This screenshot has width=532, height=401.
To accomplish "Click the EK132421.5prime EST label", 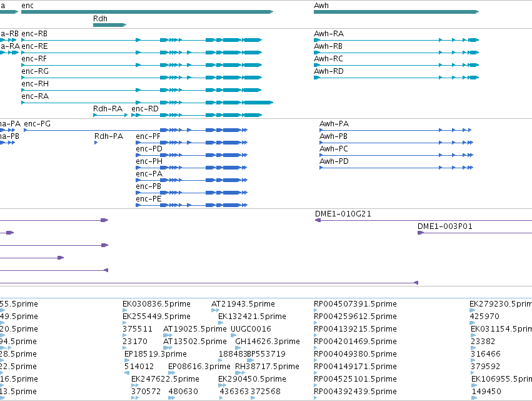I will pos(252,317).
